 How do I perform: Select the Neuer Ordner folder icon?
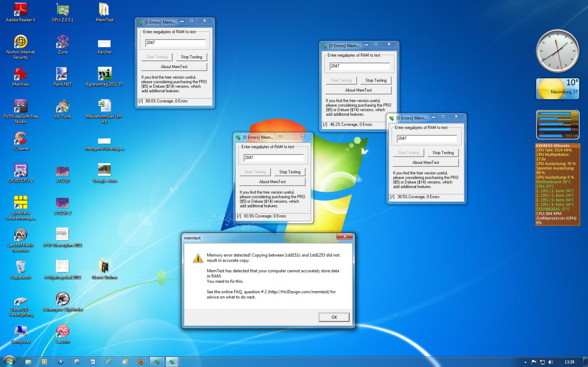click(104, 270)
